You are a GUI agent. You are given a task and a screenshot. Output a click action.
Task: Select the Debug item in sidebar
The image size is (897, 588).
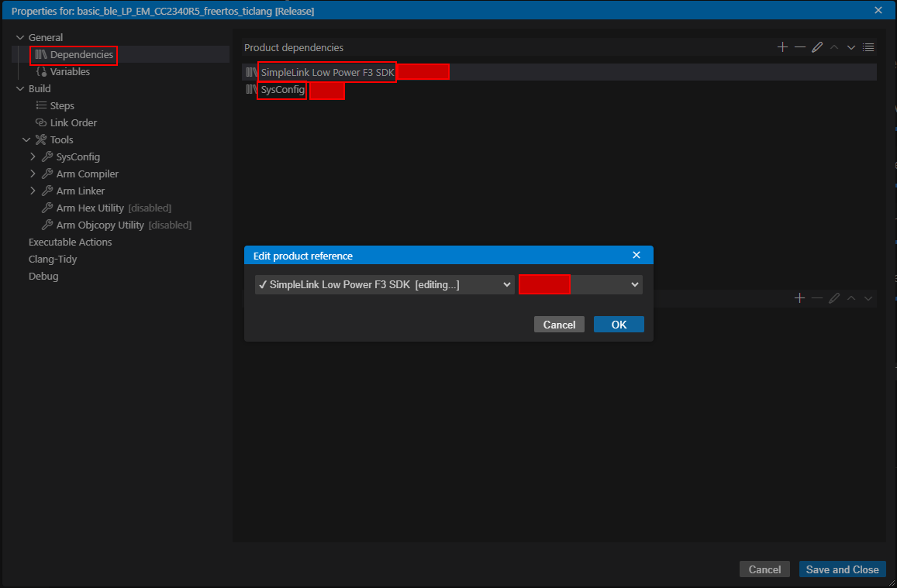click(43, 277)
